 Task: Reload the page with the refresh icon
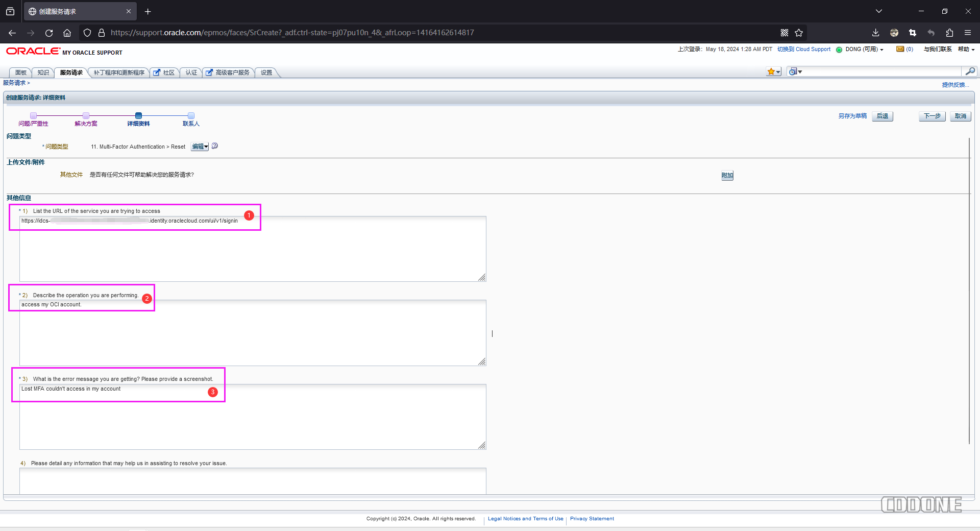point(49,33)
